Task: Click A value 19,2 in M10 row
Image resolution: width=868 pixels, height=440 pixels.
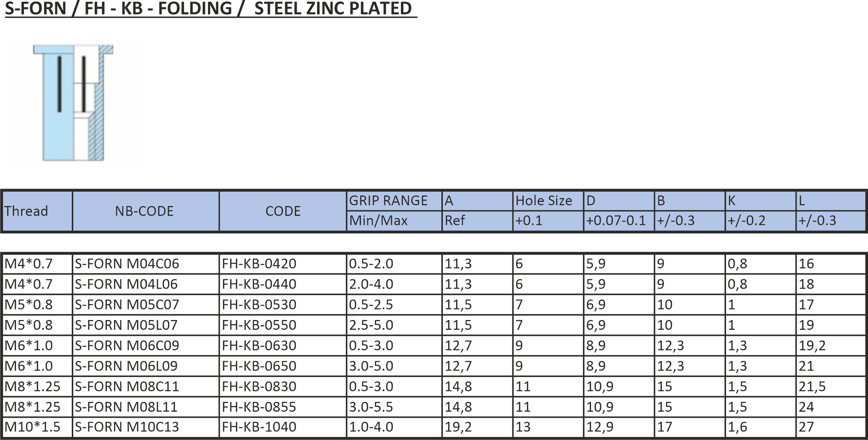Action: [477, 427]
